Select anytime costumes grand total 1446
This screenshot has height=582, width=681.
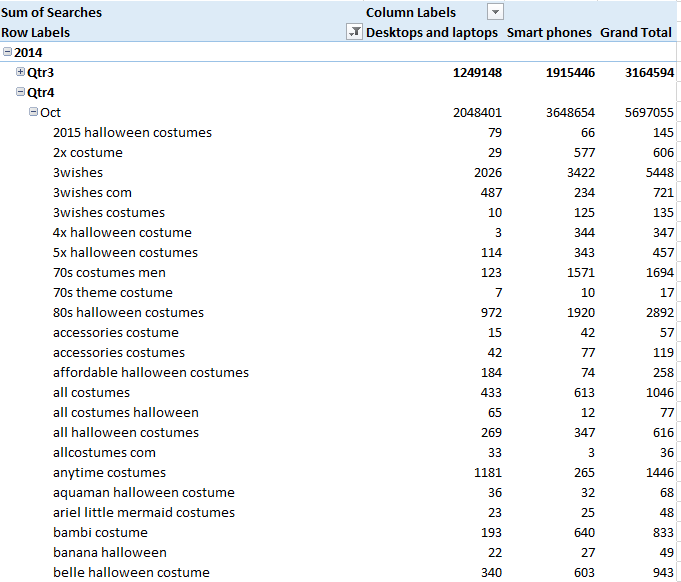tap(660, 472)
